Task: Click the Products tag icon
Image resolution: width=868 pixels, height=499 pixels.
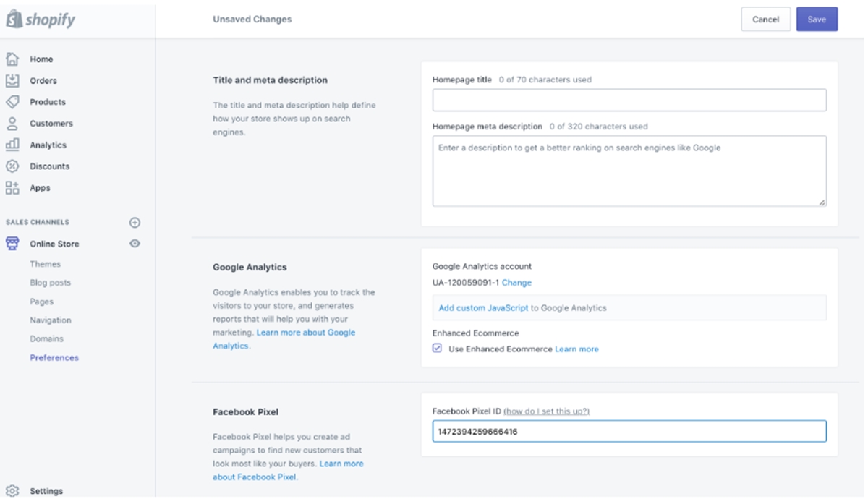Action: [12, 102]
